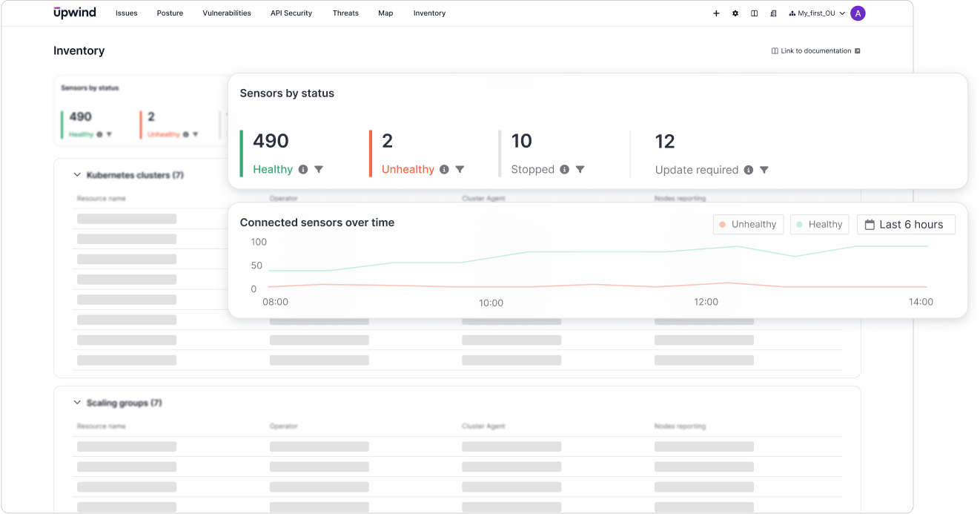Click the audit log icon in the top bar
The width and height of the screenshot is (980, 514).
coord(773,13)
